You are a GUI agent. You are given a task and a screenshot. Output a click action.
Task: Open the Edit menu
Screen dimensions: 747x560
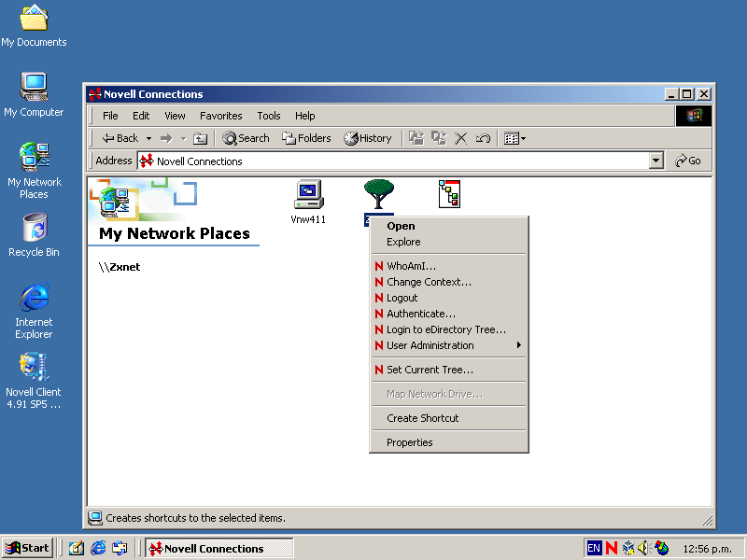click(x=141, y=116)
